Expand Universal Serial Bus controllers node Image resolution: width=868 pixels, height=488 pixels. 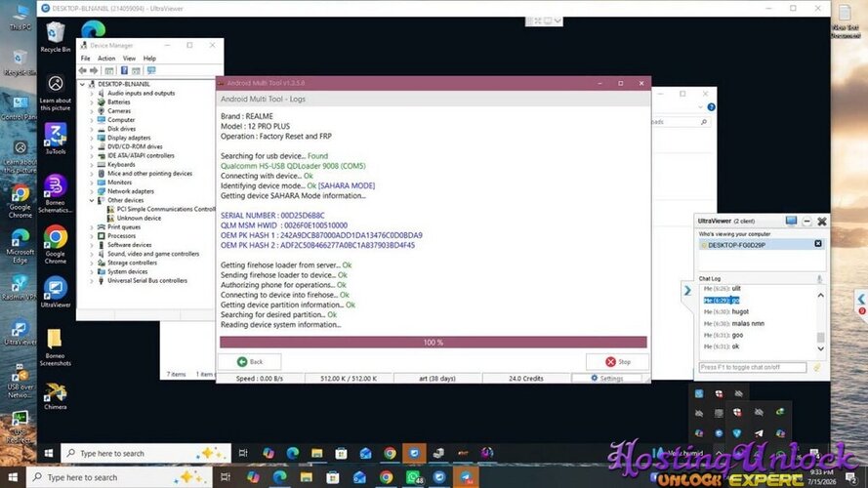92,280
